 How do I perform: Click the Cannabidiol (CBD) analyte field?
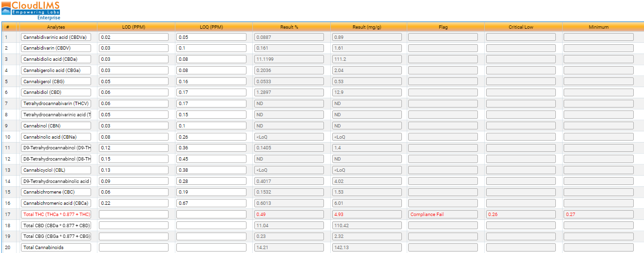tap(56, 92)
